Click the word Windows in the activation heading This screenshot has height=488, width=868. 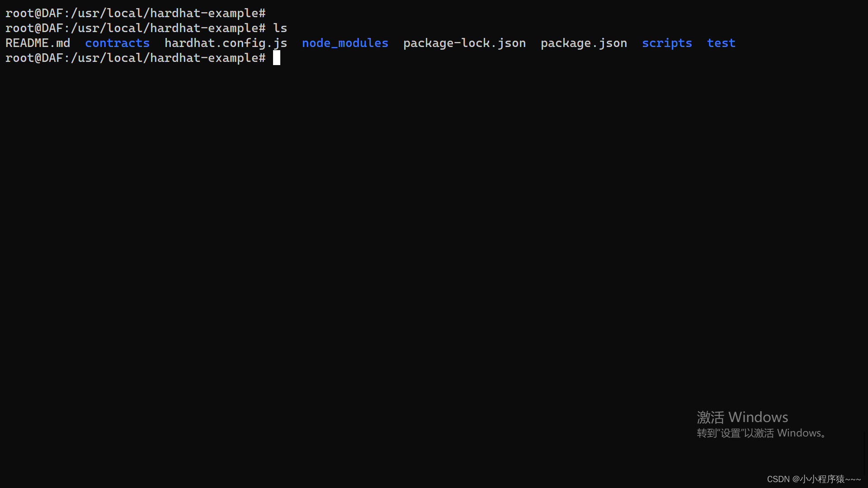point(758,417)
